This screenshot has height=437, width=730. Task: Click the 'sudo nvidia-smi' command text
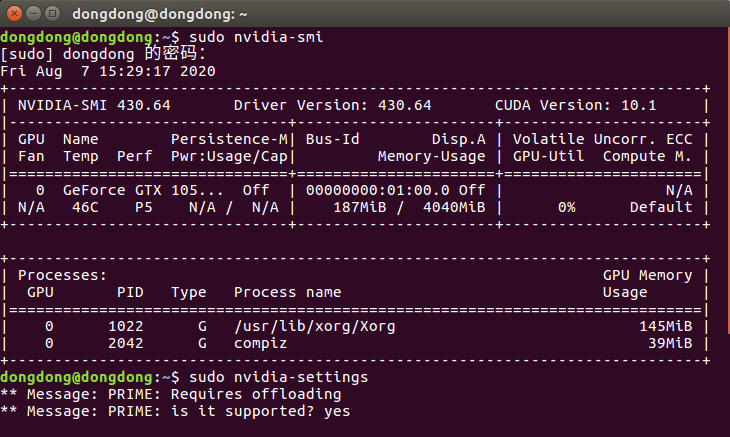pos(255,37)
